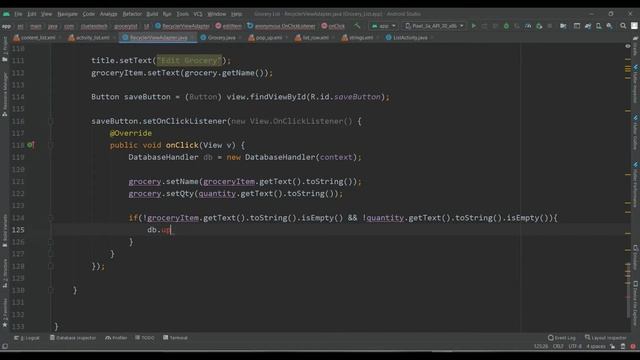Viewport: 640px width, 360px height.
Task: Click the line 125 number in gutter
Action: pyautogui.click(x=18, y=230)
